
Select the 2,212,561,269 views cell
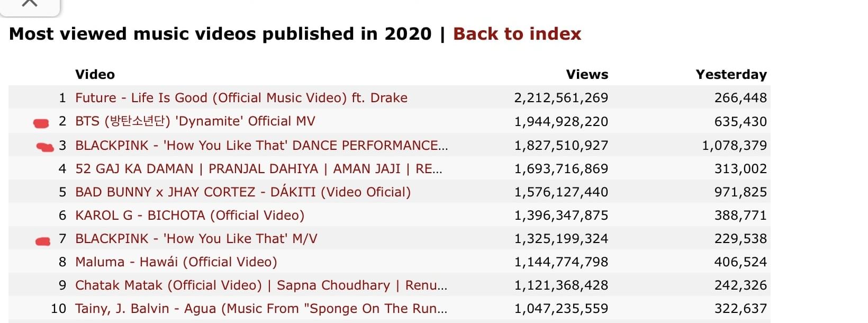click(561, 98)
